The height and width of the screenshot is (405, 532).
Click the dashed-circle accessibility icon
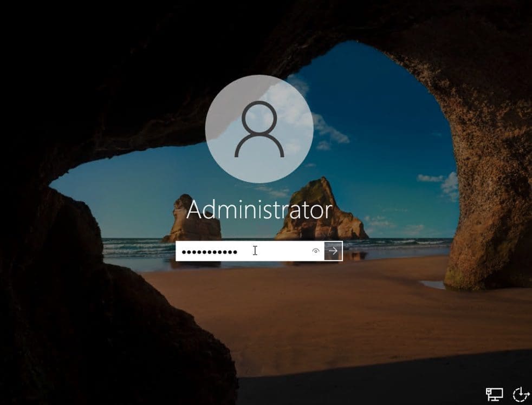pyautogui.click(x=521, y=394)
